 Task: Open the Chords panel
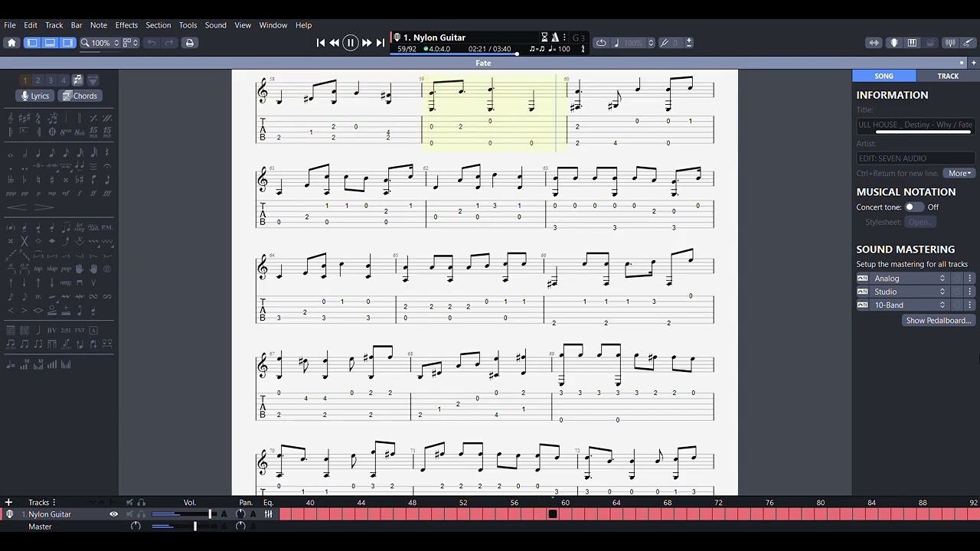pyautogui.click(x=80, y=96)
